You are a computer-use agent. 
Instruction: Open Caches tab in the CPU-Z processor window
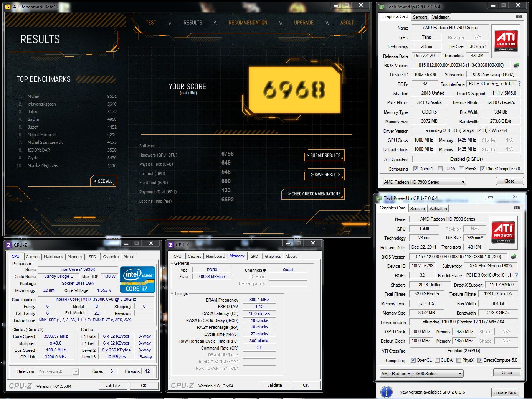pos(33,257)
